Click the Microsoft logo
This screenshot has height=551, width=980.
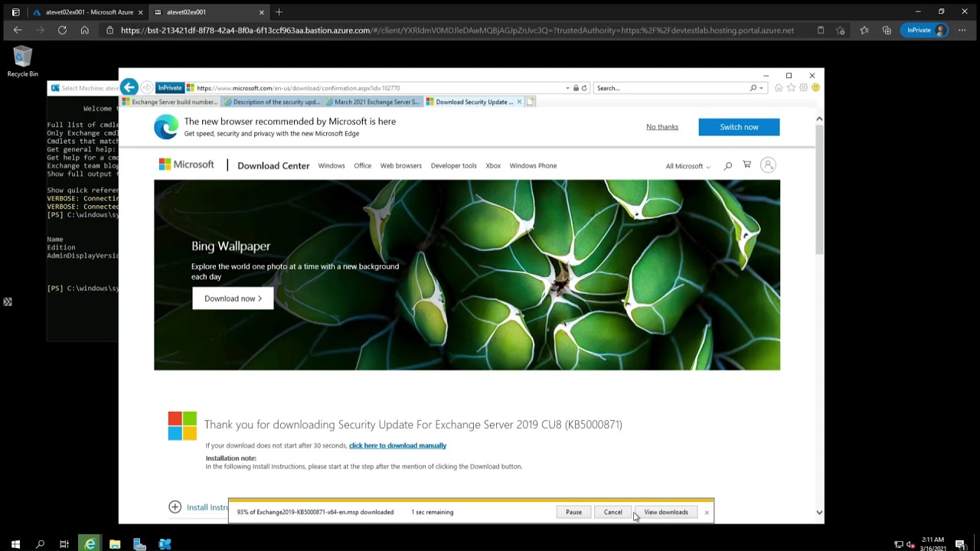(x=186, y=165)
